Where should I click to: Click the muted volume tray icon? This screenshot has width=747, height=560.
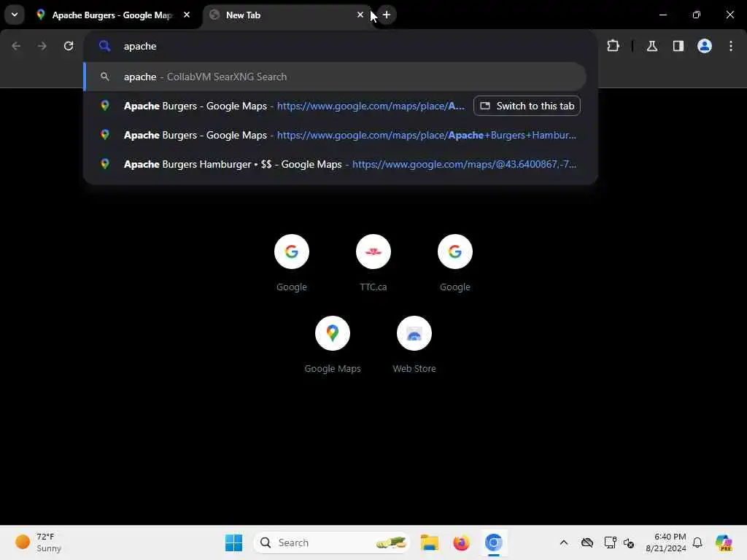(x=629, y=542)
